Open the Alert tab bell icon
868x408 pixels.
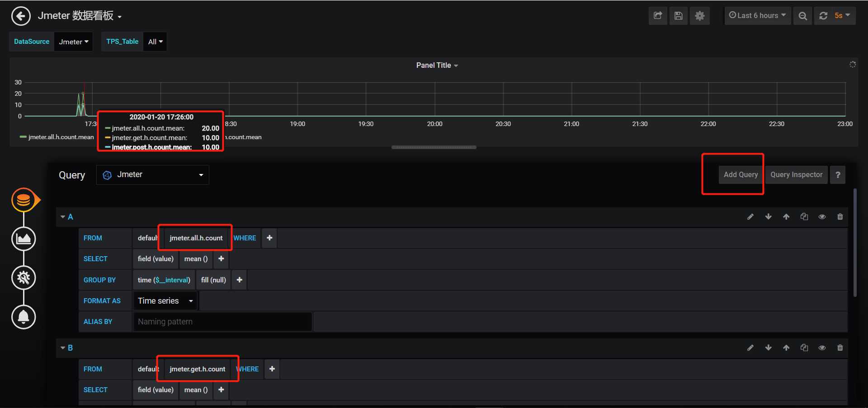click(x=24, y=317)
